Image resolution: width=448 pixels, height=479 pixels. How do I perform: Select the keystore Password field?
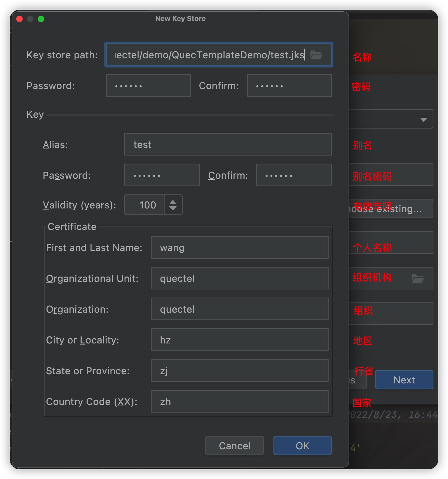pyautogui.click(x=148, y=86)
